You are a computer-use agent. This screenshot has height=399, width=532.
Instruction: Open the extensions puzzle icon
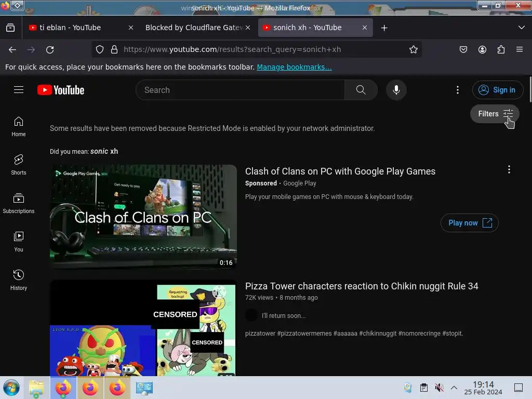[501, 49]
